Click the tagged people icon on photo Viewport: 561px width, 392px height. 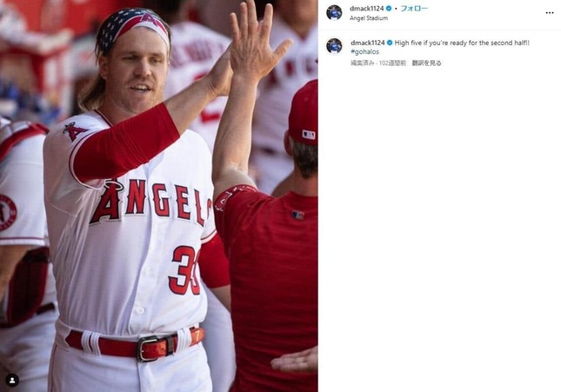coord(12,380)
